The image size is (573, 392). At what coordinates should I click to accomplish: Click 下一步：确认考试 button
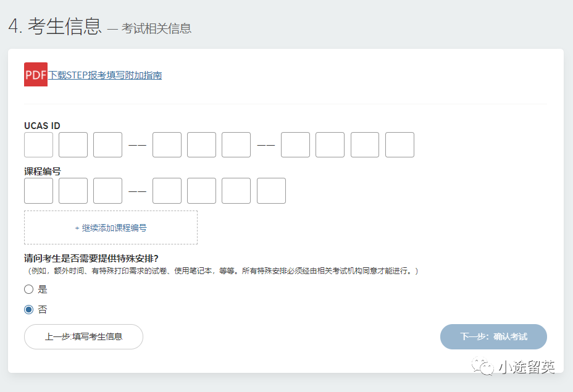[x=493, y=337]
